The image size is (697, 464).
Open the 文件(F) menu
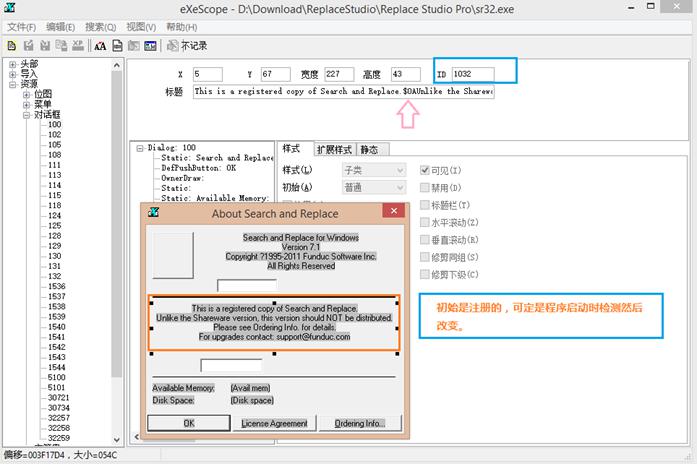[21, 27]
